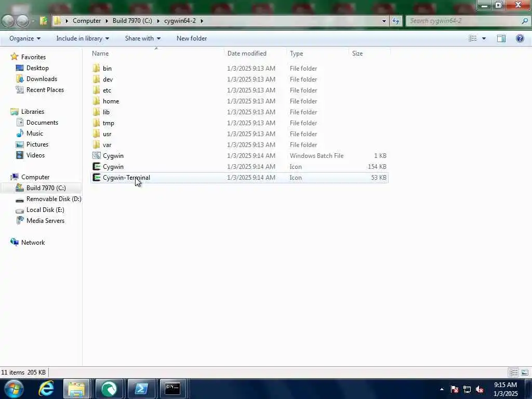The height and width of the screenshot is (399, 532).
Task: Select Videos library
Action: pos(35,155)
